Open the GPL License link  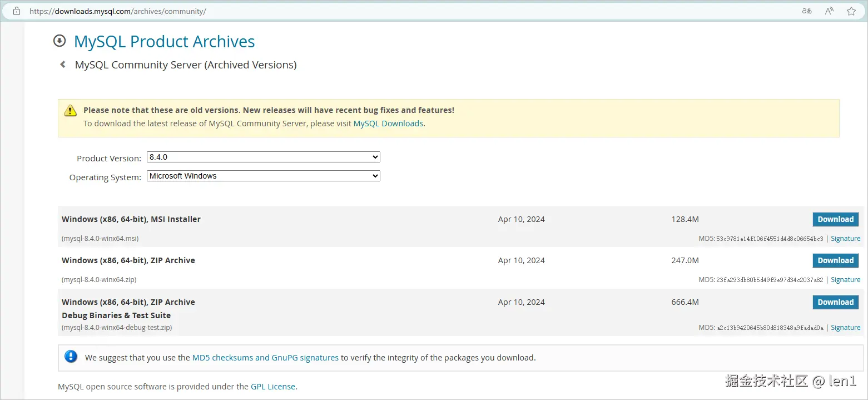click(x=273, y=386)
